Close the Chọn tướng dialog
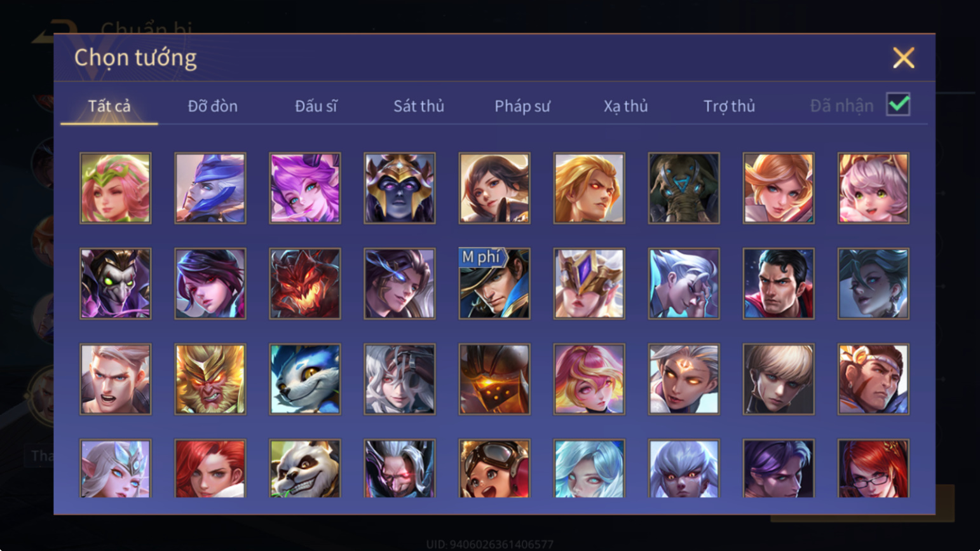This screenshot has width=980, height=551. click(x=903, y=58)
